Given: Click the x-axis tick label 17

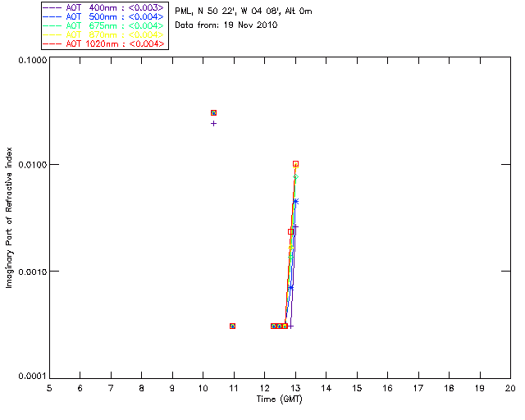Looking at the screenshot, I should click(418, 388).
